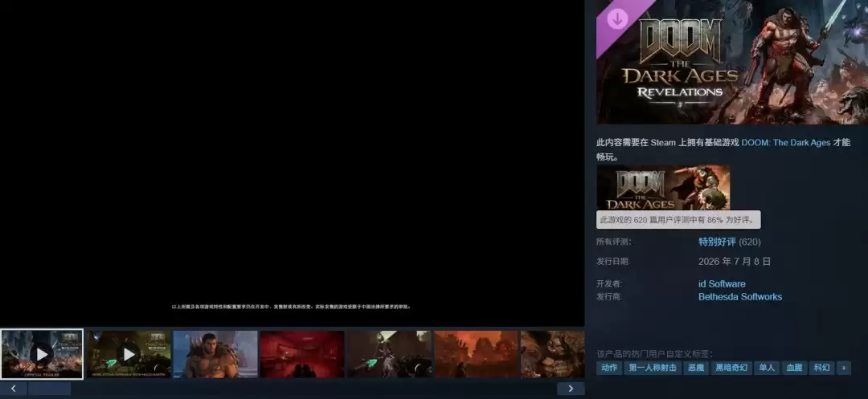Screen dimensions: 868x399
Task: Click the 开发者 label
Action: 609,284
